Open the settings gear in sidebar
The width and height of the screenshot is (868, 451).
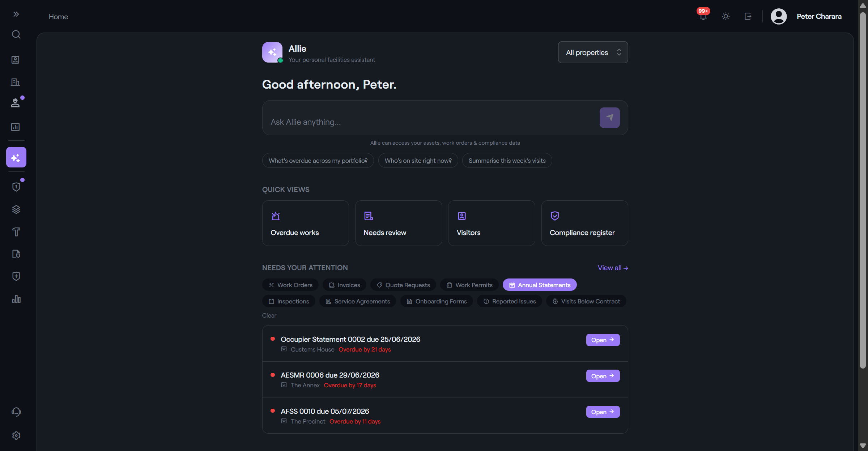tap(16, 435)
